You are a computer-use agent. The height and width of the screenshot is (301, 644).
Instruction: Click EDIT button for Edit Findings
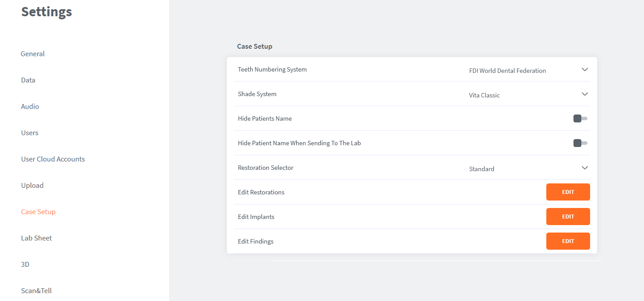point(568,241)
